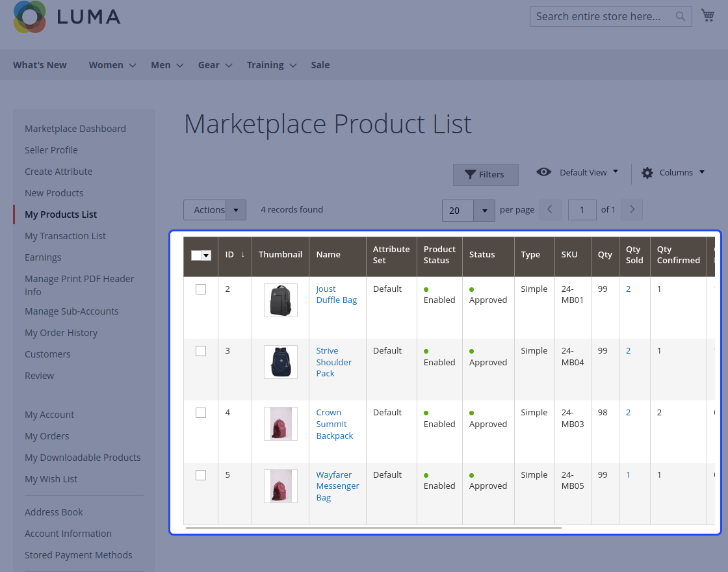Select the Strive Shoulder Pack row checkbox
This screenshot has width=728, height=572.
point(201,351)
